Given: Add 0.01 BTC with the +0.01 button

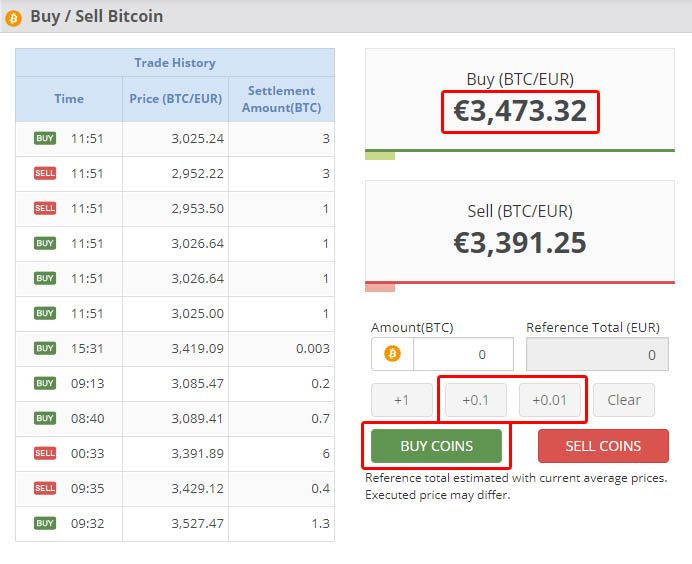Looking at the screenshot, I should [549, 400].
